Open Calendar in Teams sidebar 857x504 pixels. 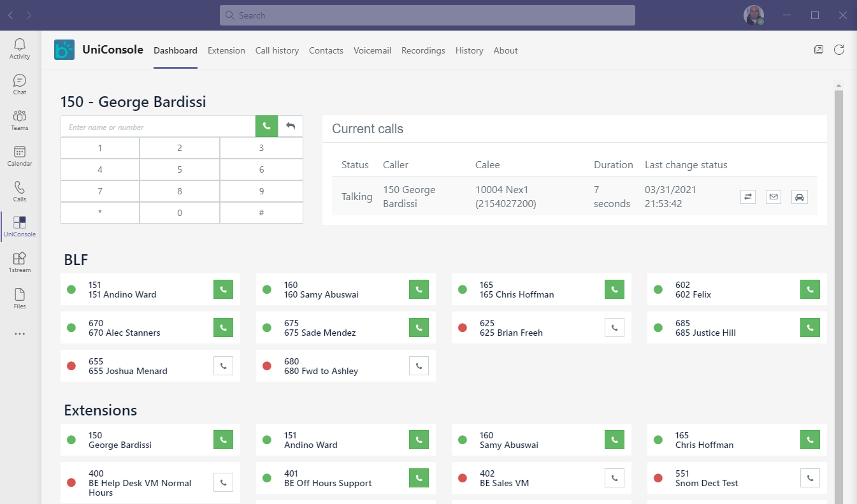pos(20,155)
